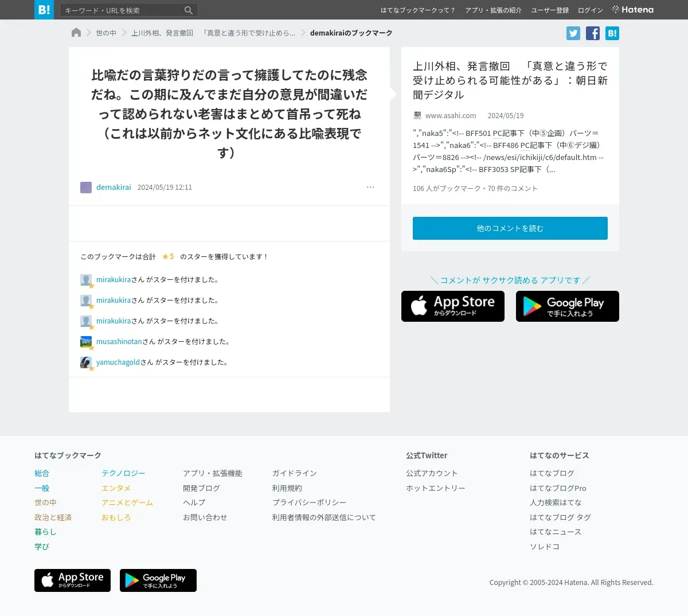
Task: Open footer category 暮らし
Action: [x=45, y=532]
